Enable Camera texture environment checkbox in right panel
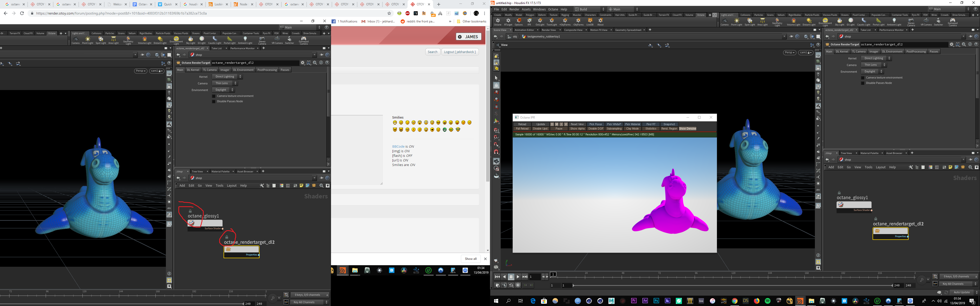Image resolution: width=980 pixels, height=306 pixels. click(x=863, y=78)
